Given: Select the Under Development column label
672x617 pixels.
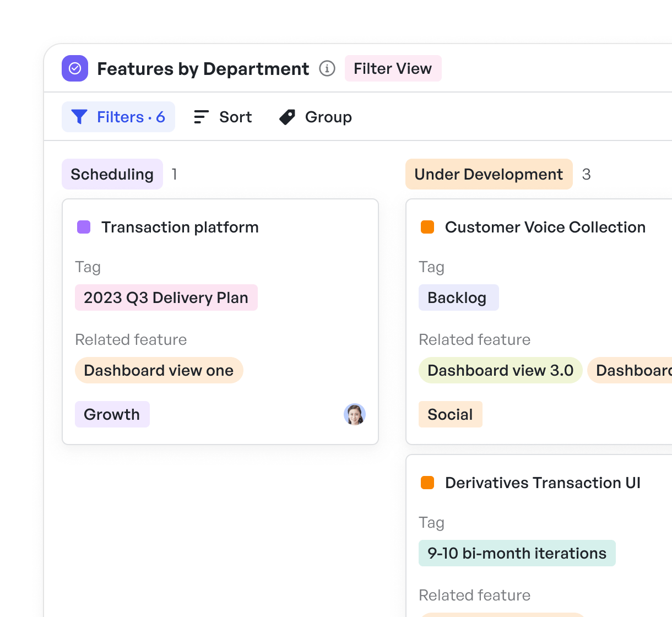Looking at the screenshot, I should pyautogui.click(x=489, y=174).
